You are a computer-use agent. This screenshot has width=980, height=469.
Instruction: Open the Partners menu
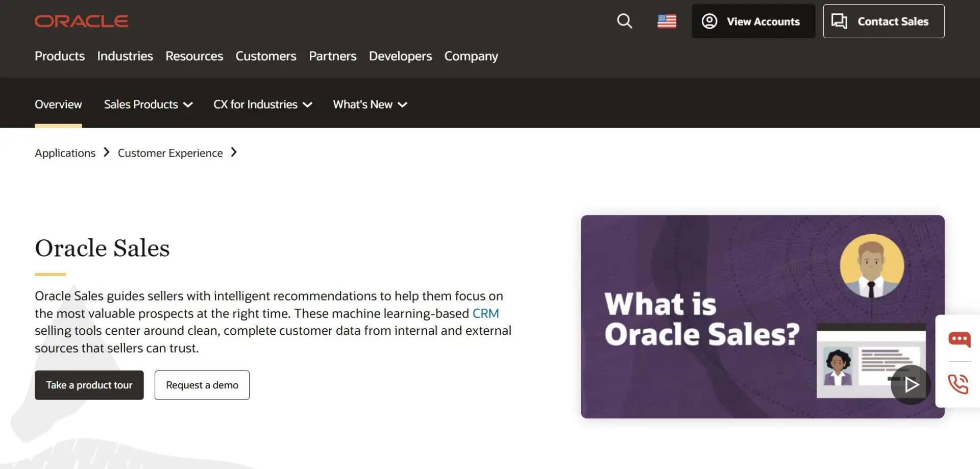[333, 56]
